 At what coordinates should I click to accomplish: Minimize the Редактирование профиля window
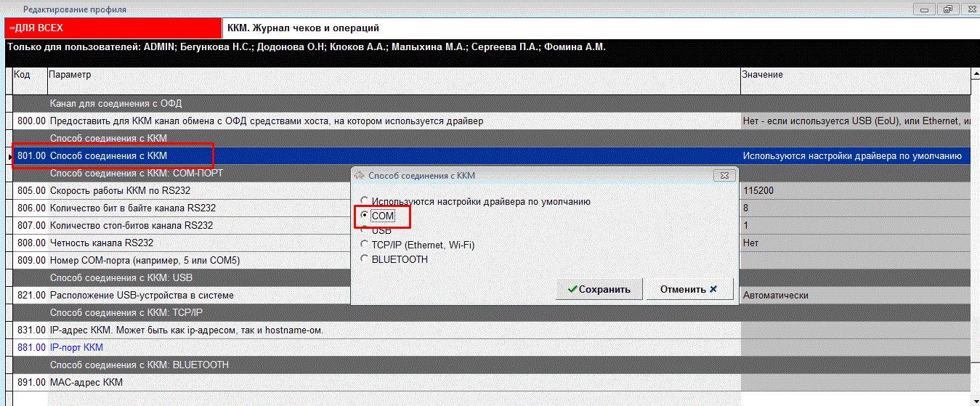click(924, 9)
